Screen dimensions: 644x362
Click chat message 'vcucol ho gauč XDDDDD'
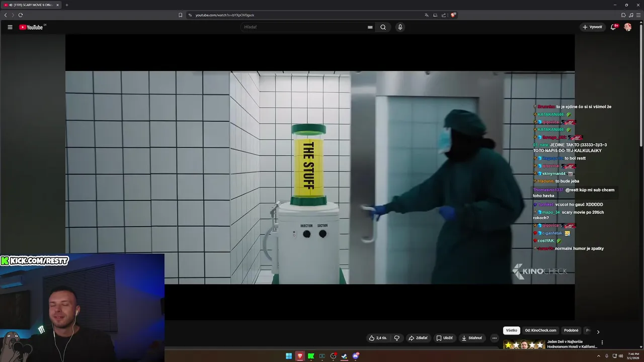(579, 205)
